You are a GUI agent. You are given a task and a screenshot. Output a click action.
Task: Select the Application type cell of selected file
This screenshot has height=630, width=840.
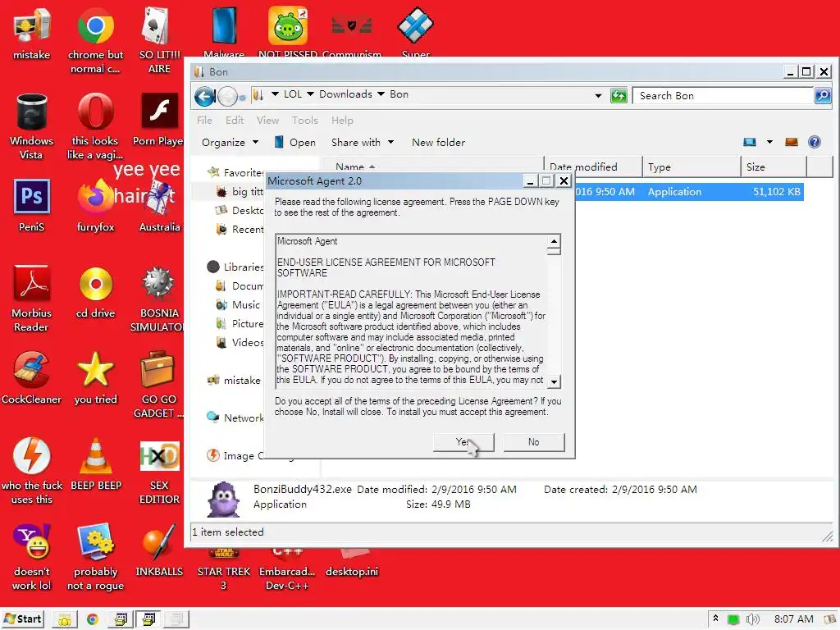coord(674,192)
